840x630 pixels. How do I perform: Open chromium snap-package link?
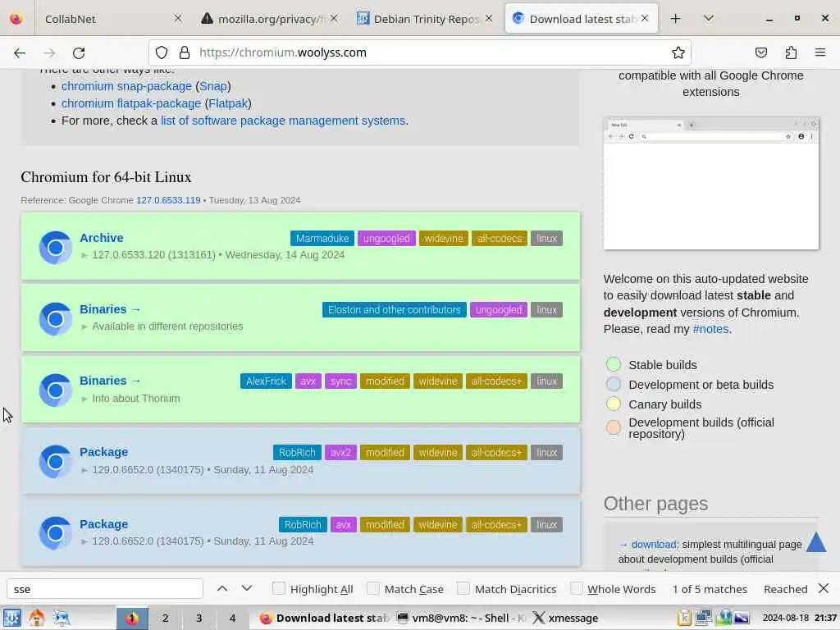click(x=126, y=86)
